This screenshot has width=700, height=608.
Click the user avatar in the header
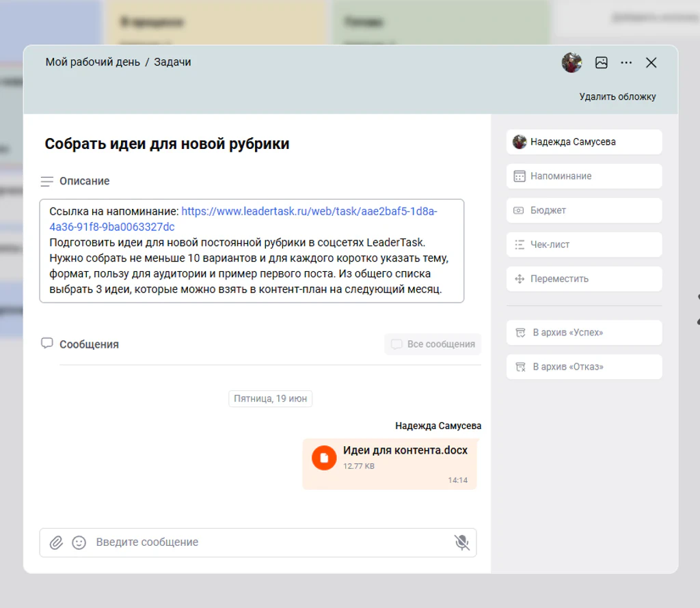point(572,62)
